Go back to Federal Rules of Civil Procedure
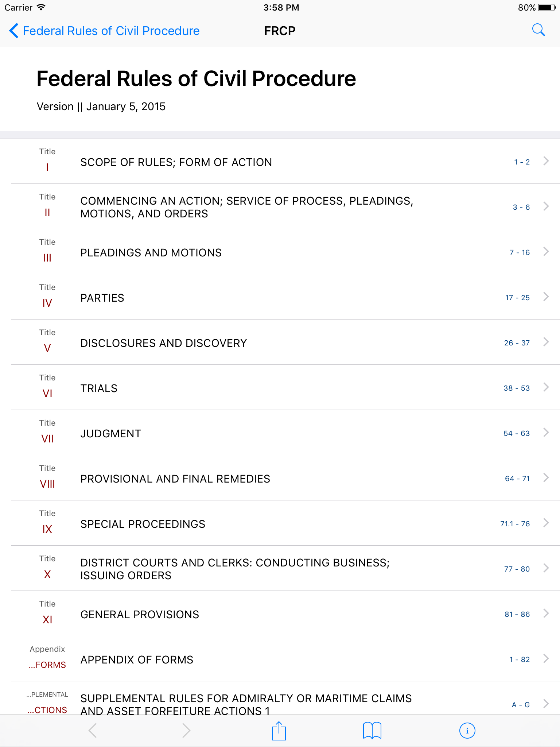The width and height of the screenshot is (560, 747). point(111,31)
